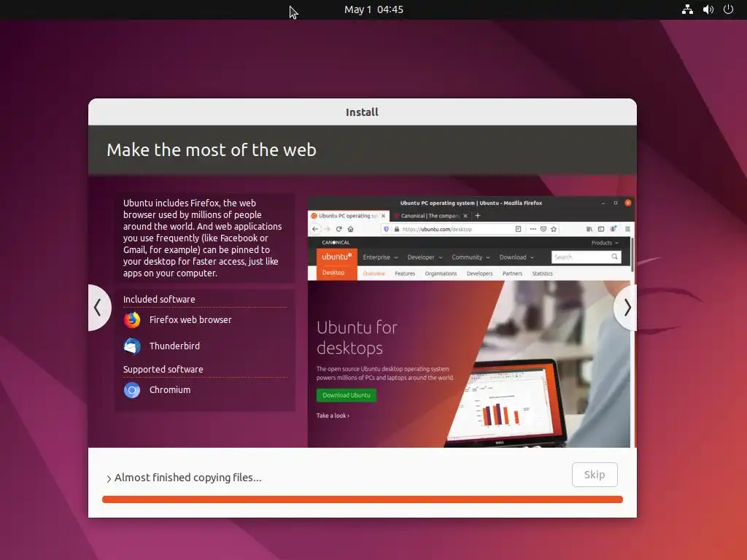The image size is (747, 560).
Task: Go back to the previous installer slide
Action: point(98,308)
